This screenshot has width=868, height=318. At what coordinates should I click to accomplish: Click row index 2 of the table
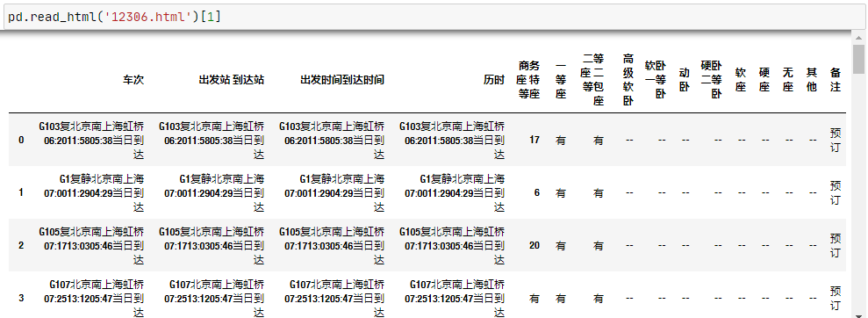[22, 245]
